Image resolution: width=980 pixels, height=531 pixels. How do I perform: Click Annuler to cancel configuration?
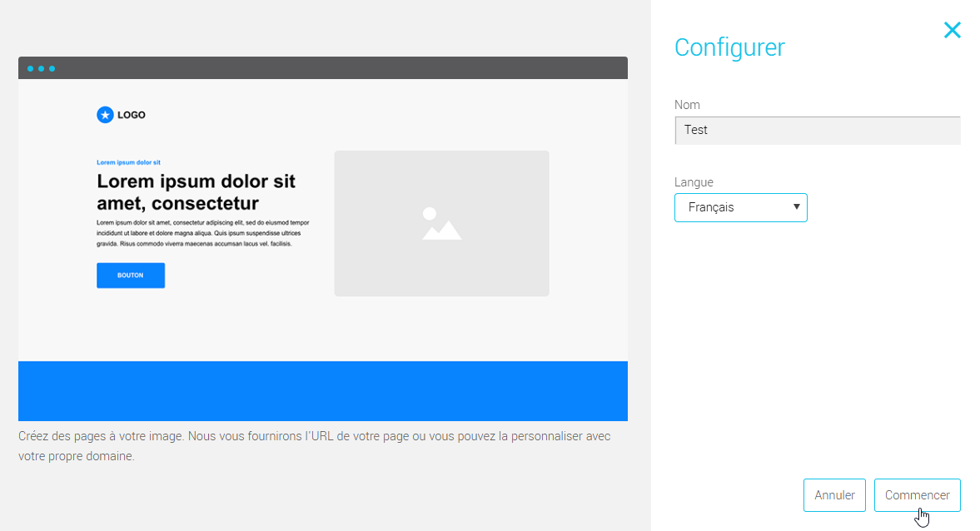[x=834, y=494]
